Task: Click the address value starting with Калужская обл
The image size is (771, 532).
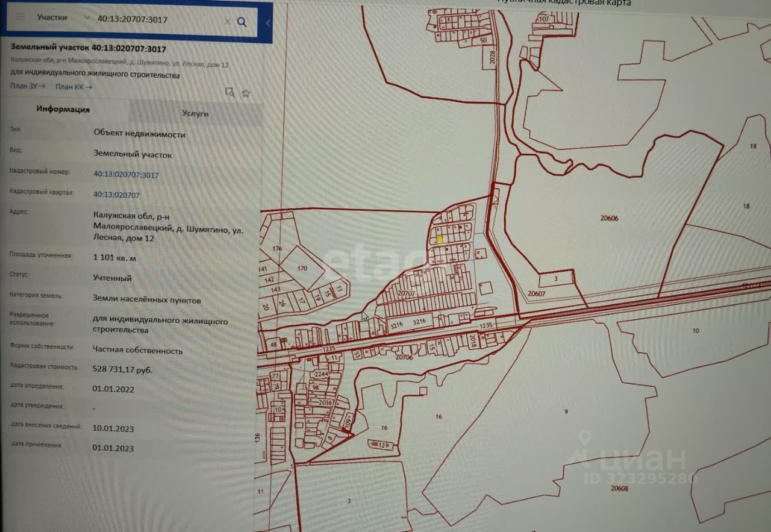Action: 168,226
